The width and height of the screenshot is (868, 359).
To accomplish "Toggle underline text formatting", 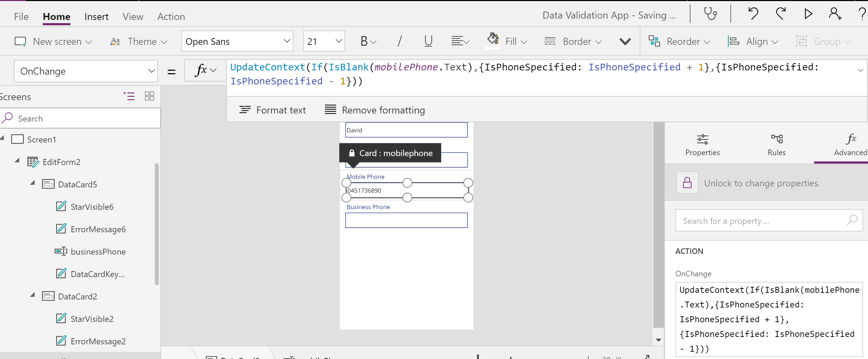I will click(428, 41).
